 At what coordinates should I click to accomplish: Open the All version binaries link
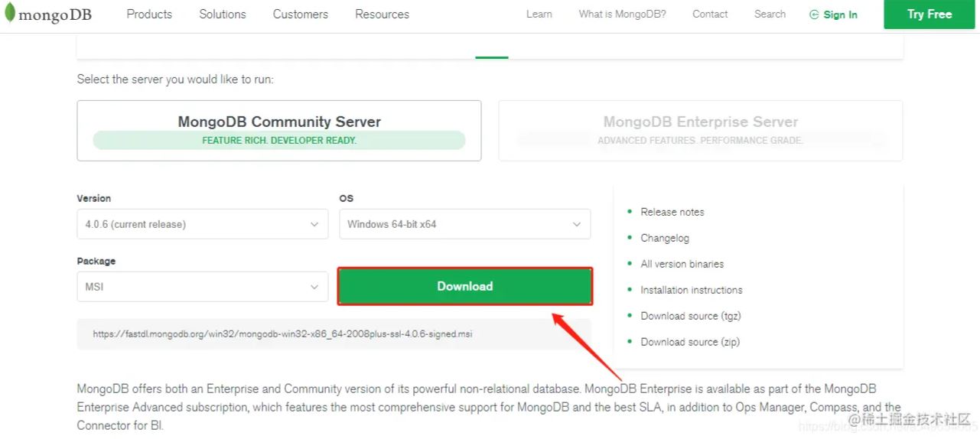682,264
